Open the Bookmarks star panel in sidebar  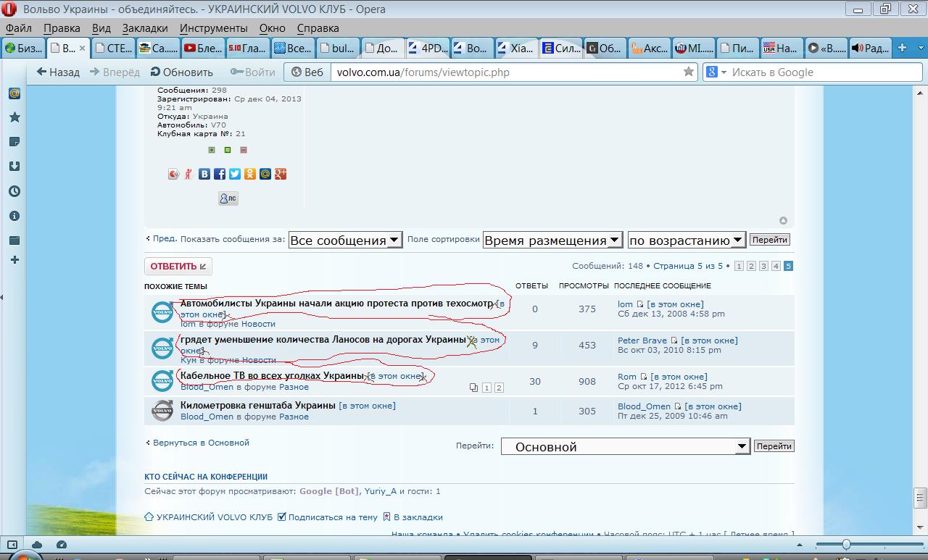coord(14,117)
